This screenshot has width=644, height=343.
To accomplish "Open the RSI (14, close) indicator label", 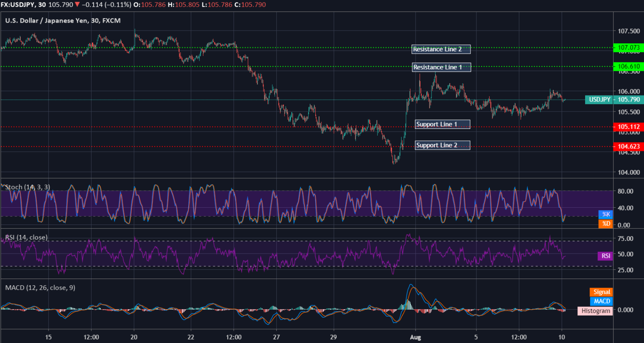I will 26,238.
